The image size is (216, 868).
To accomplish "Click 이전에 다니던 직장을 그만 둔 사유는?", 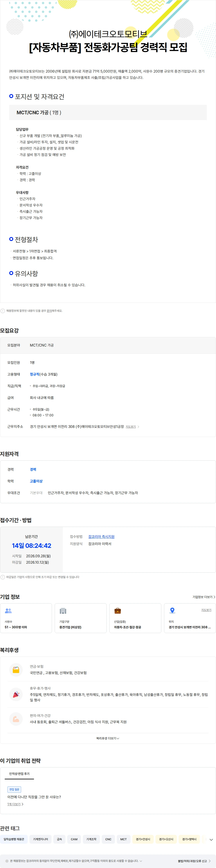I will (x=34, y=797).
